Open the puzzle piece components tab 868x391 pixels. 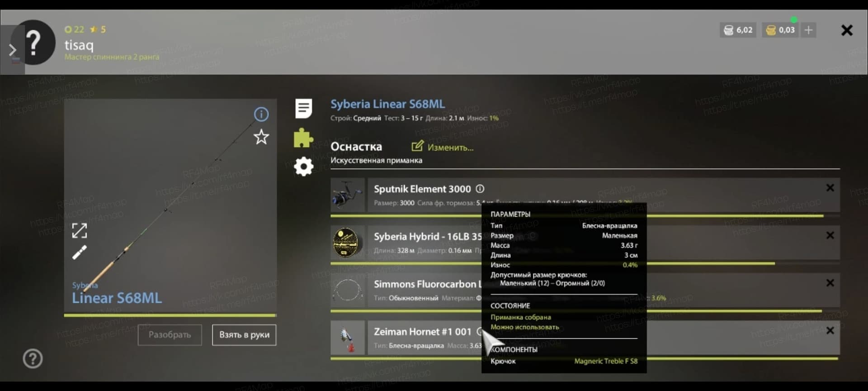click(303, 138)
